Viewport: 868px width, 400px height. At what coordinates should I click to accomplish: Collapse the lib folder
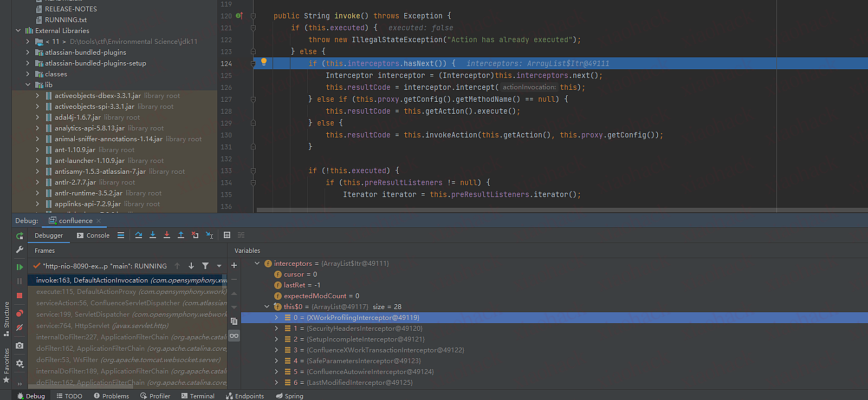28,85
